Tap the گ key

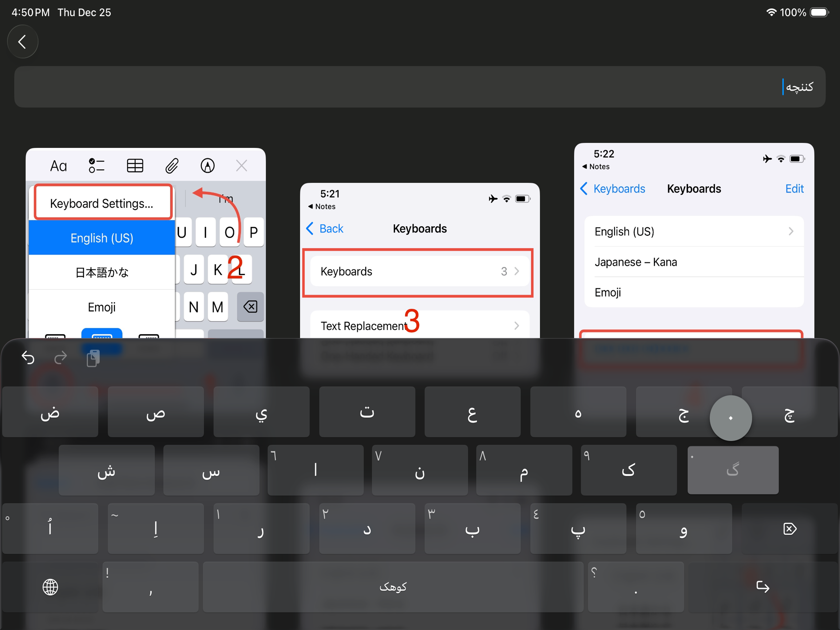(x=733, y=470)
